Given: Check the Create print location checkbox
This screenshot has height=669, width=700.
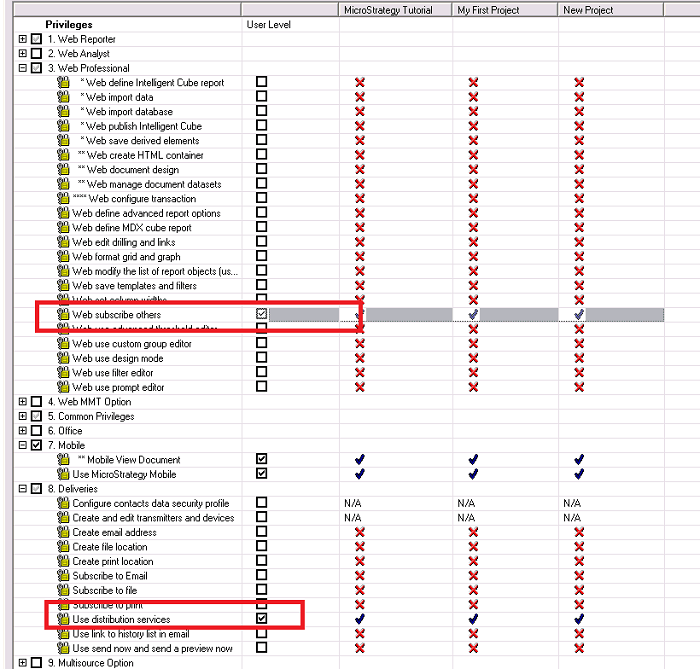Looking at the screenshot, I should click(262, 561).
